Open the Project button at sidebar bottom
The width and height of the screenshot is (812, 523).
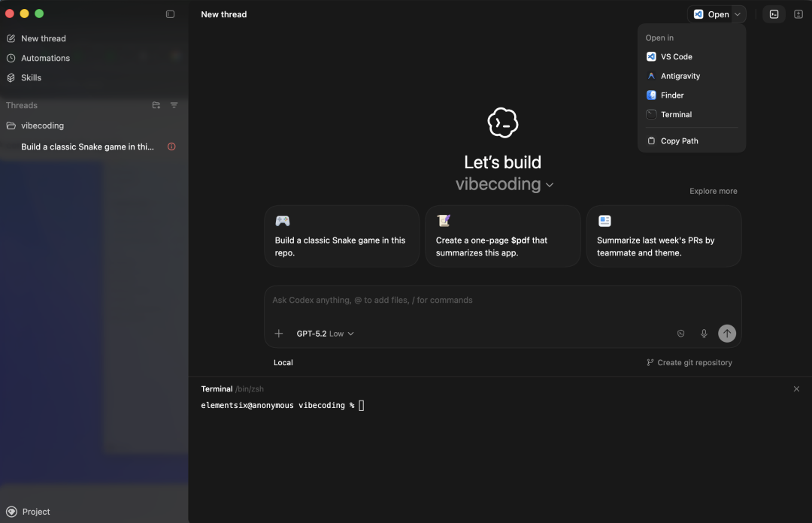coord(28,512)
